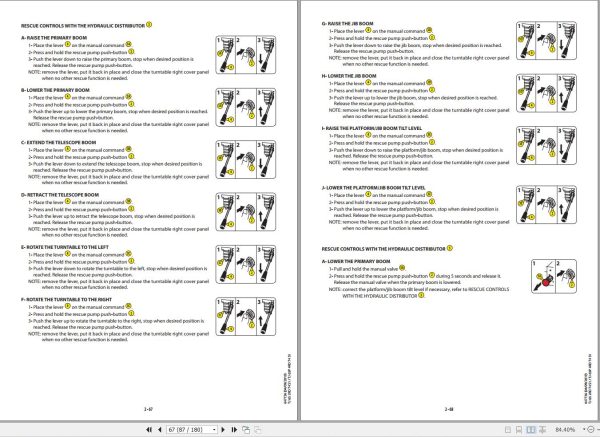Click diagram for F- Rotate Turntable to the Right
Image resolution: width=600 pixels, height=437 pixels.
(246, 317)
